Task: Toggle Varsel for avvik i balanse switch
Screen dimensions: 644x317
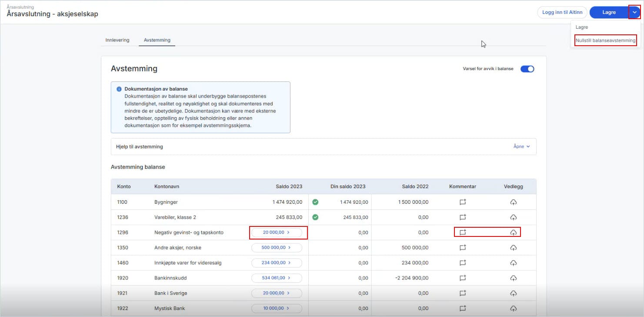Action: [527, 69]
